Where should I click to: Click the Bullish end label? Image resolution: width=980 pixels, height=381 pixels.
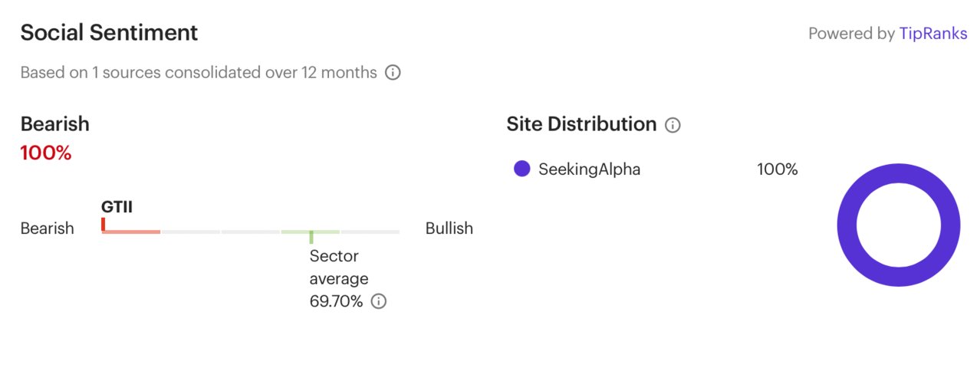click(x=449, y=228)
